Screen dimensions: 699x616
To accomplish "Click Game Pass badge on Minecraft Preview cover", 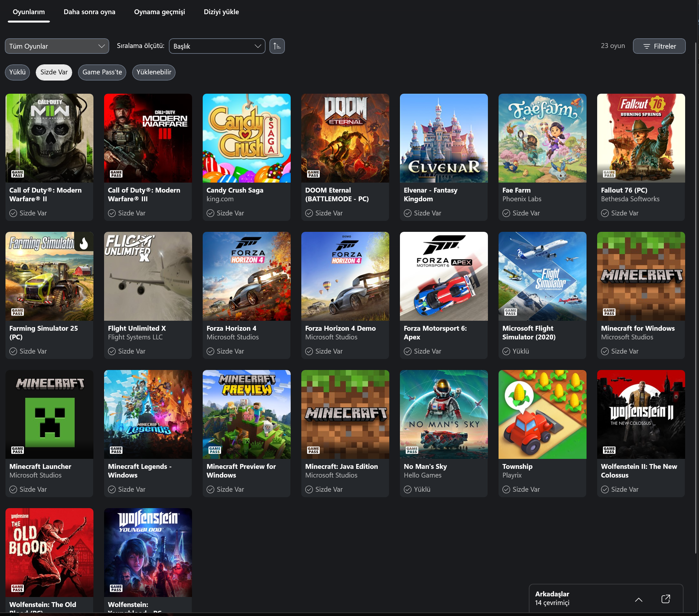I will click(x=215, y=450).
